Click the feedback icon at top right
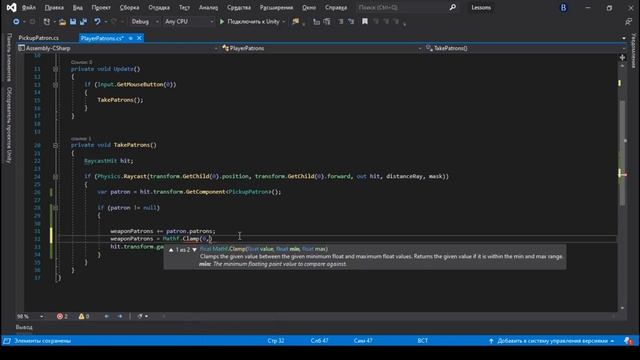Image resolution: width=640 pixels, height=360 pixels. pyautogui.click(x=629, y=22)
